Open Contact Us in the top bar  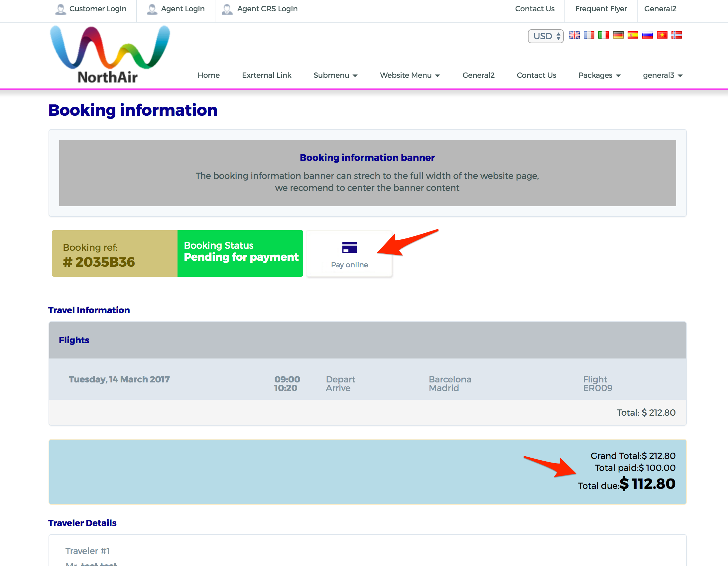coord(535,9)
